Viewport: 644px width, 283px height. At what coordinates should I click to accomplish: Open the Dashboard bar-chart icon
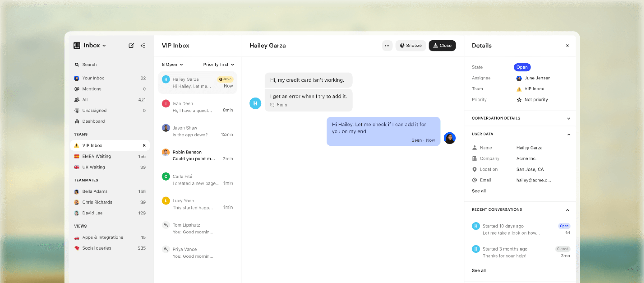[77, 121]
